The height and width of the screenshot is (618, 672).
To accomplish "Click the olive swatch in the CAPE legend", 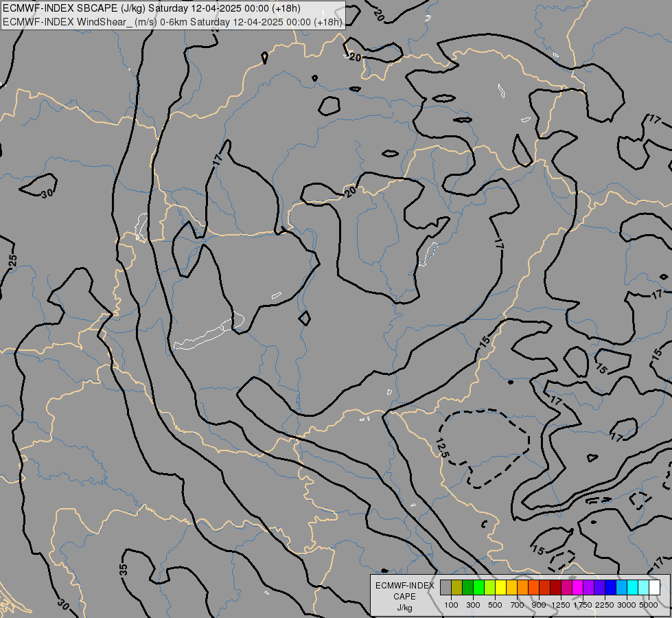I will pyautogui.click(x=457, y=587).
